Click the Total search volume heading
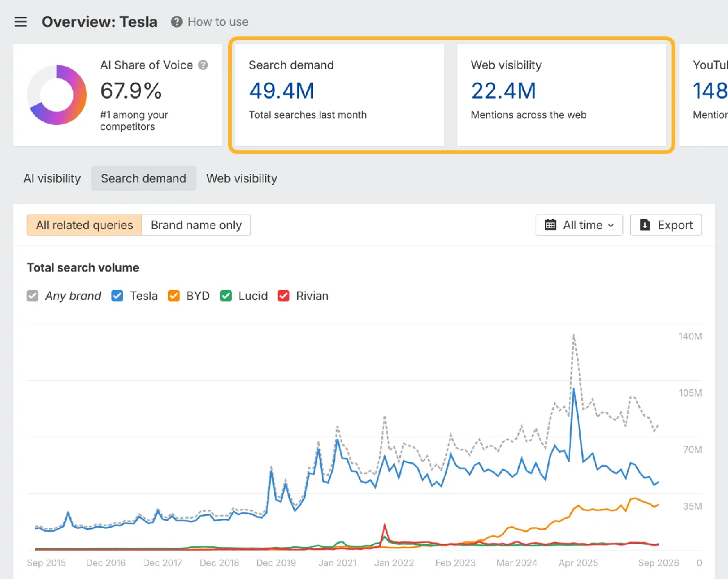The height and width of the screenshot is (579, 728). coord(83,267)
